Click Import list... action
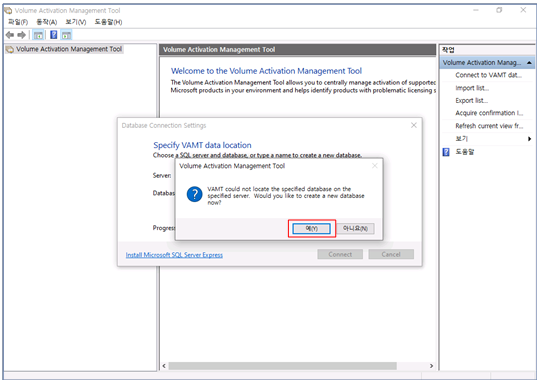The image size is (540, 383). pyautogui.click(x=472, y=88)
